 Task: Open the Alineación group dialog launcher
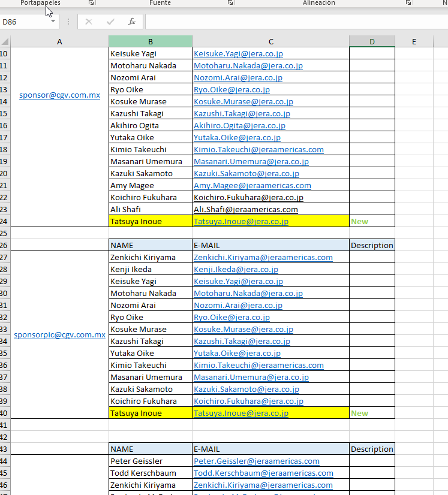click(x=408, y=3)
